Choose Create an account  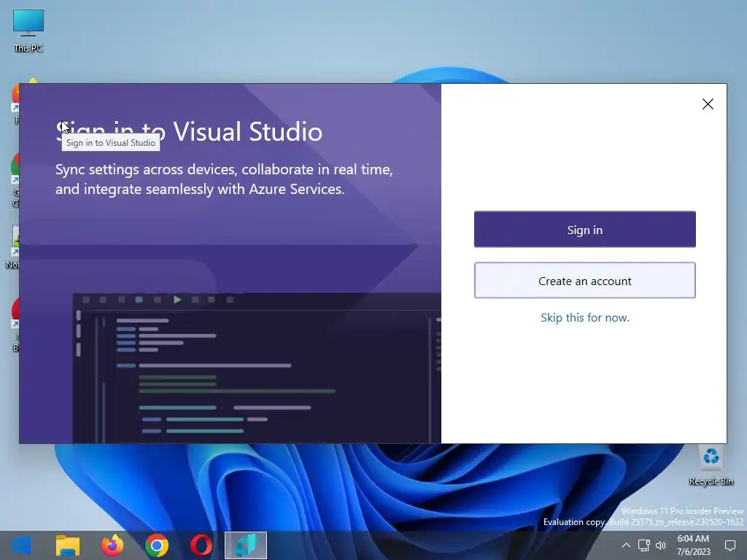click(584, 281)
